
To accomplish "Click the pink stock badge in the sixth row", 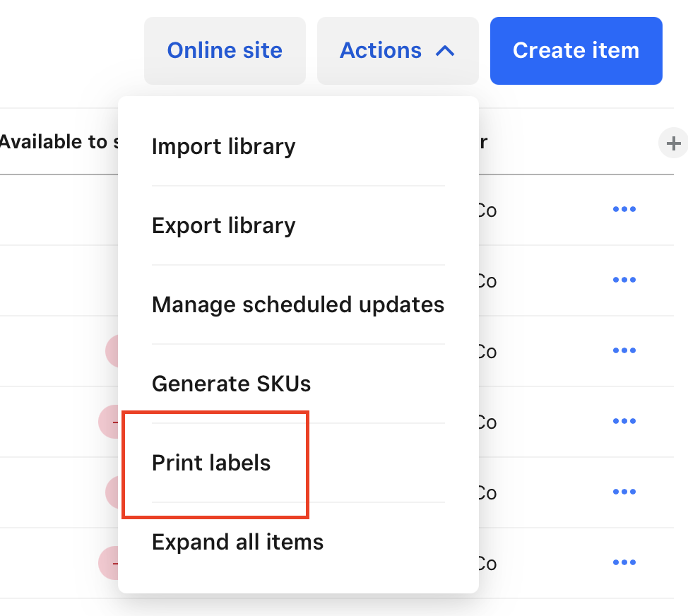I will click(x=108, y=563).
